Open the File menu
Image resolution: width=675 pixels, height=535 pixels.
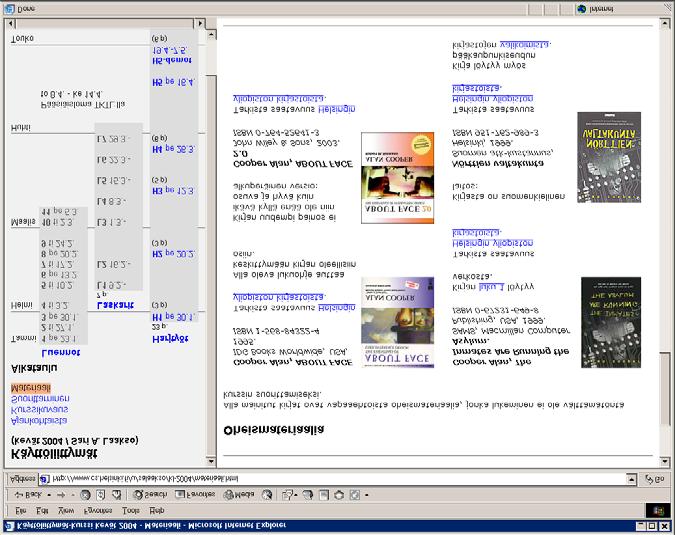(x=20, y=510)
